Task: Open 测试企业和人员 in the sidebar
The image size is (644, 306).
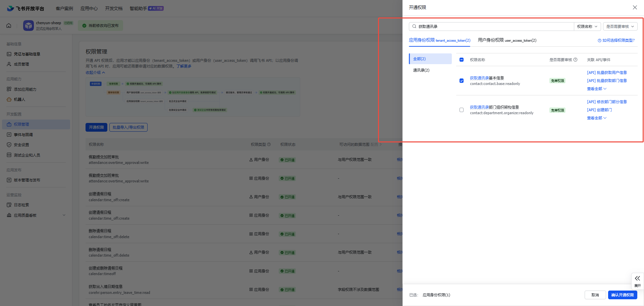Action: 27,155
